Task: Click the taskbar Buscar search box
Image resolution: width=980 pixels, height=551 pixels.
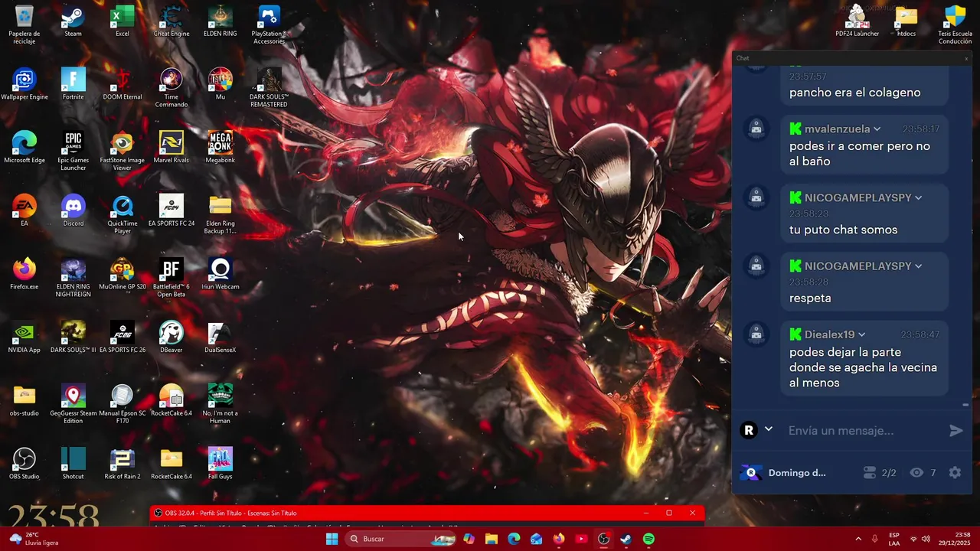Action: point(401,539)
